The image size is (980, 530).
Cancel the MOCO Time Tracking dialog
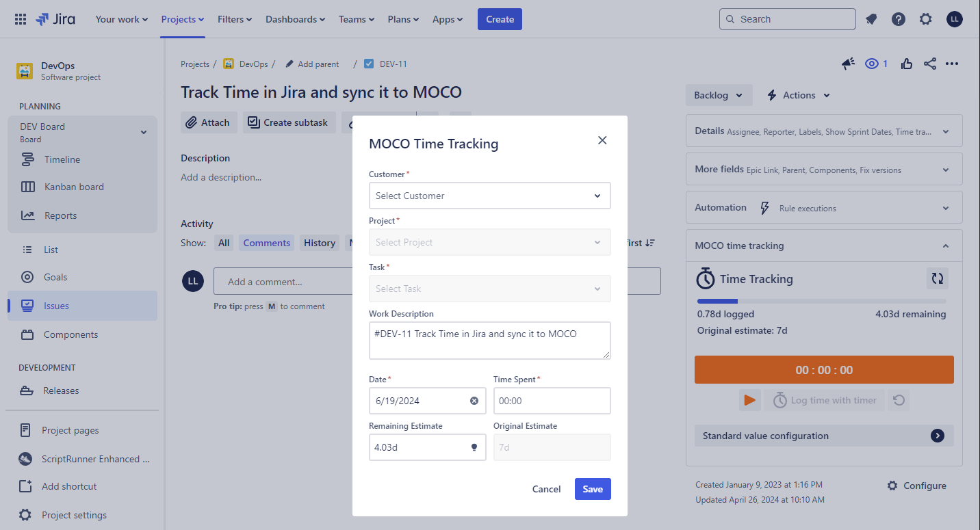pyautogui.click(x=546, y=489)
